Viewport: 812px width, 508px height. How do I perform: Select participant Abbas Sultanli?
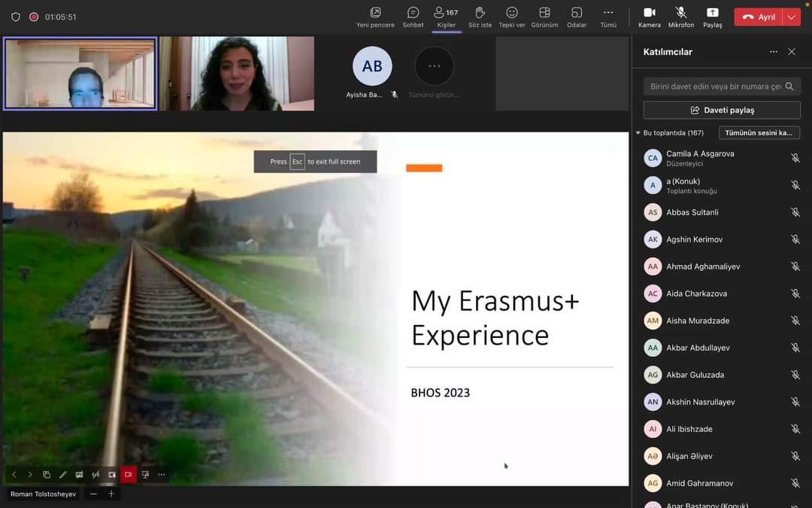click(x=722, y=212)
